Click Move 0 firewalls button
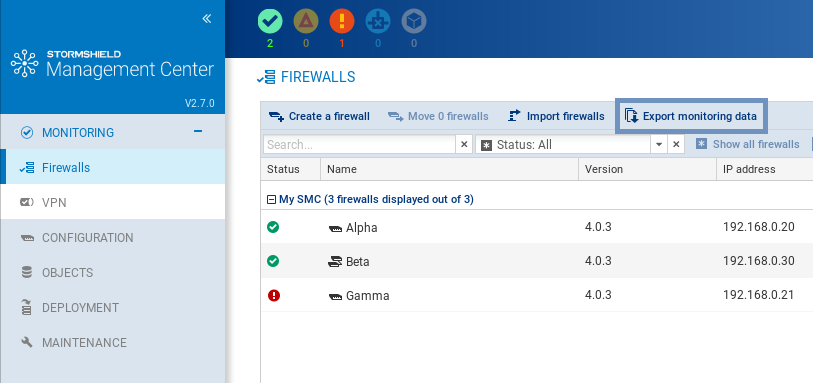 (438, 116)
